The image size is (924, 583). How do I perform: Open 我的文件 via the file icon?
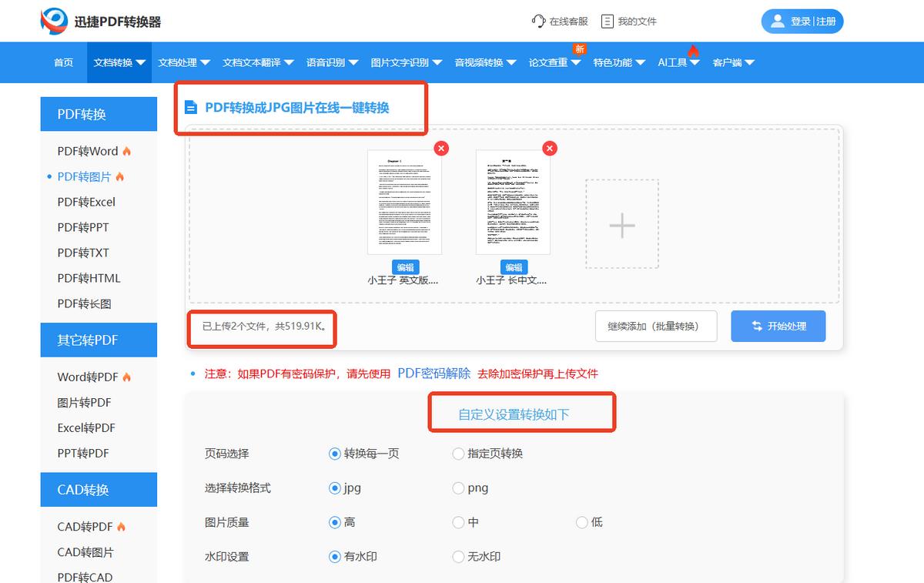click(608, 22)
